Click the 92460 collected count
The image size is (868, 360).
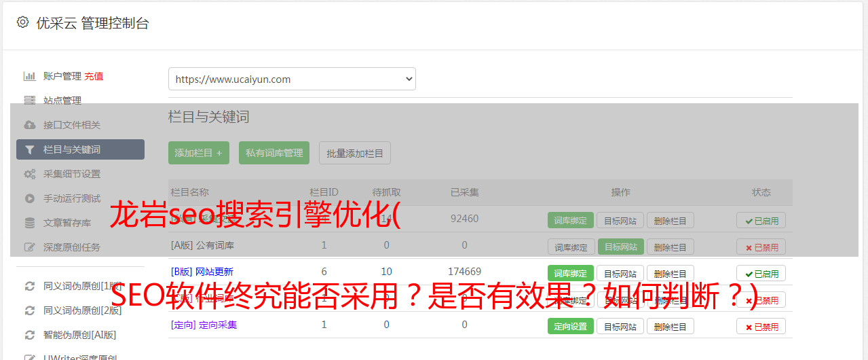click(x=465, y=219)
